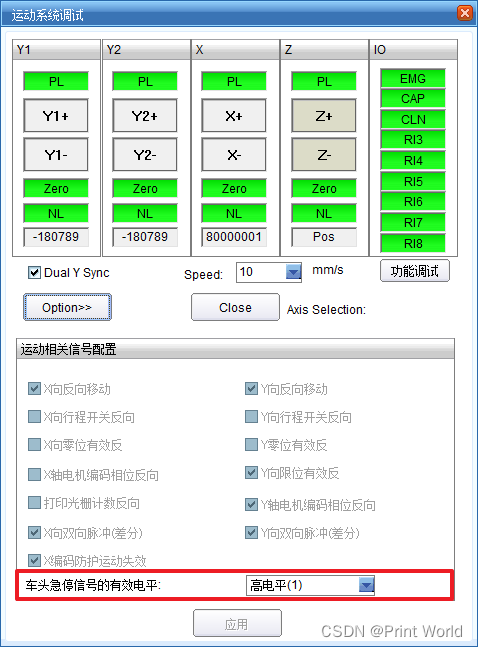Click the RI8 IO indicator
478x647 pixels.
point(413,243)
